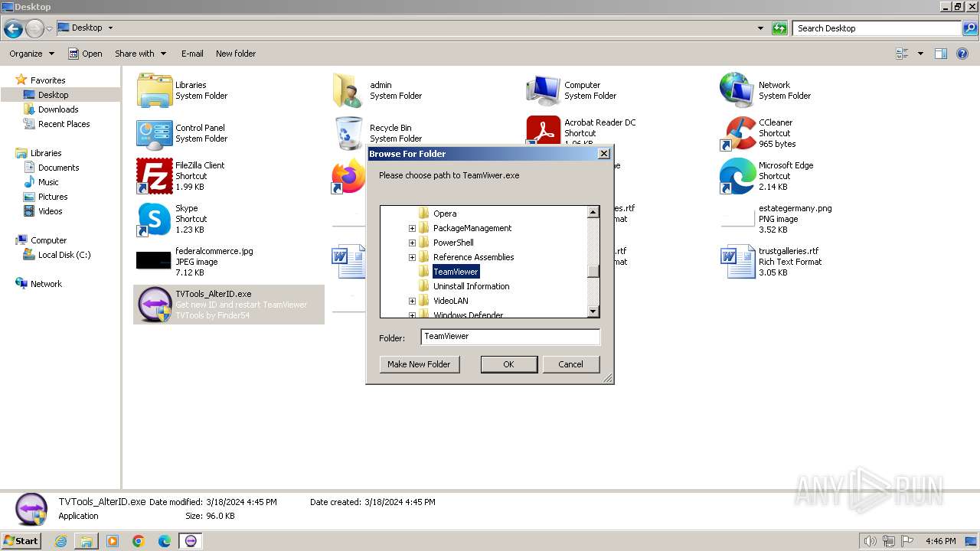Select the trustgalleries.rtf document icon

pyautogui.click(x=738, y=262)
